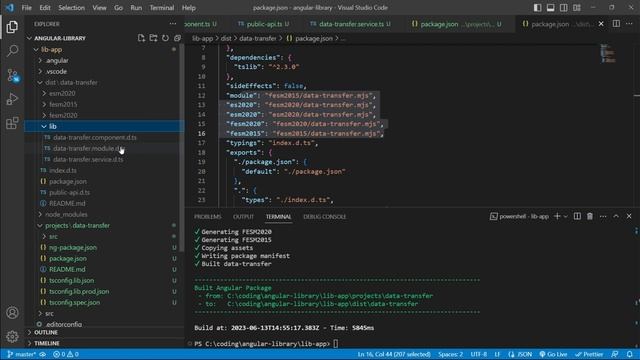Open Customize Layout icon in title bar
This screenshot has width=640, height=360.
click(577, 8)
